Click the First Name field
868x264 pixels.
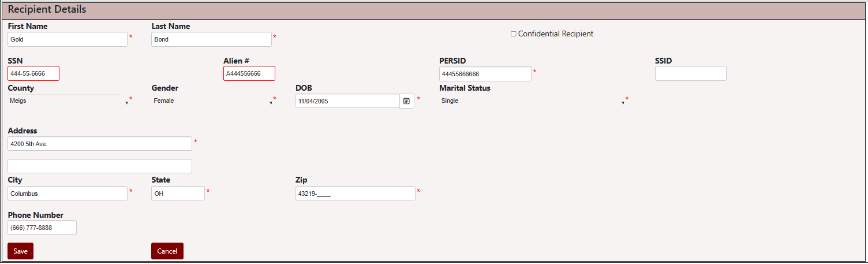click(x=68, y=39)
